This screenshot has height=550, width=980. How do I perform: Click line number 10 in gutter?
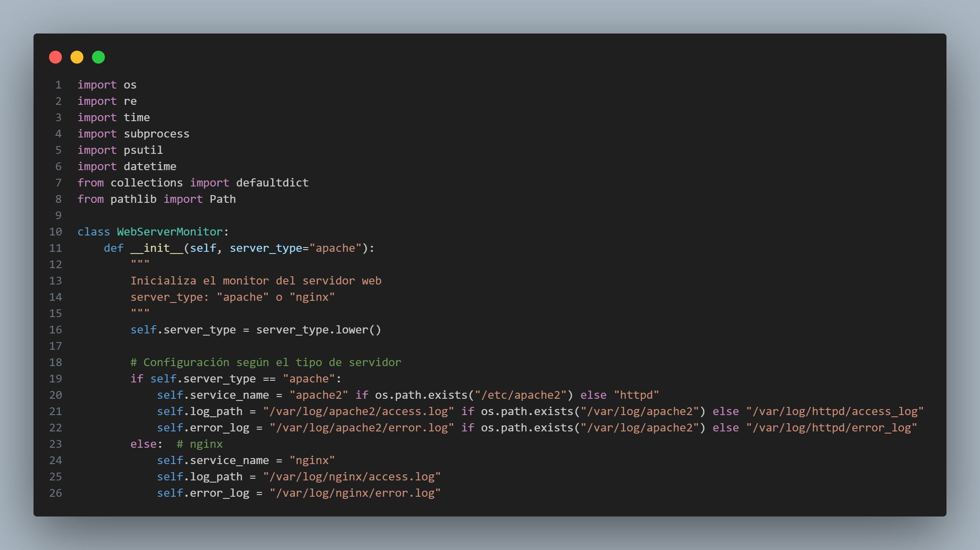pos(55,232)
